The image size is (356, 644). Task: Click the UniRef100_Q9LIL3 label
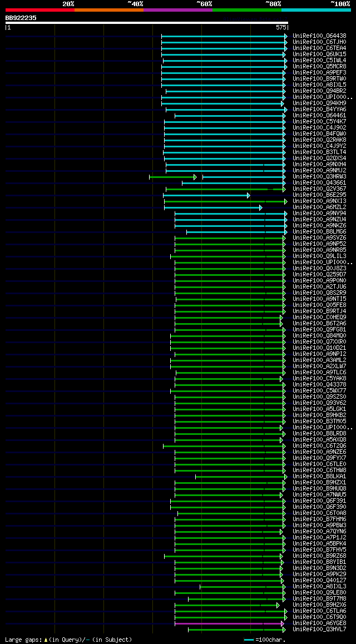click(x=319, y=256)
